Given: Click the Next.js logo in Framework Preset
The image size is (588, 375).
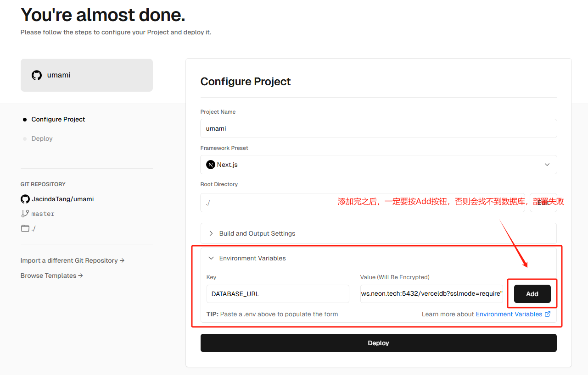Looking at the screenshot, I should pyautogui.click(x=211, y=165).
